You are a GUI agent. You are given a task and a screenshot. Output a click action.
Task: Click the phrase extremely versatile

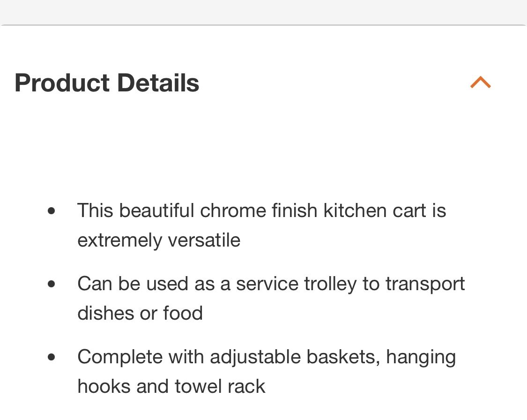(x=158, y=240)
